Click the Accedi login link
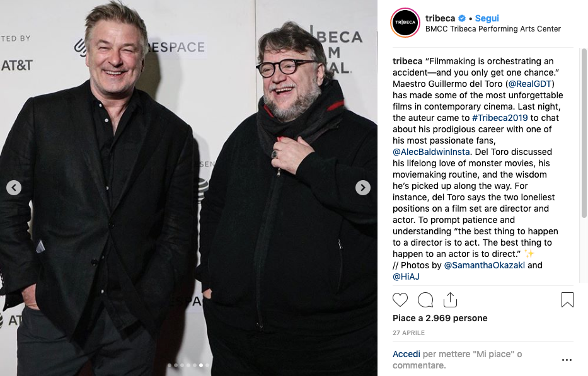Image resolution: width=588 pixels, height=376 pixels. [406, 354]
